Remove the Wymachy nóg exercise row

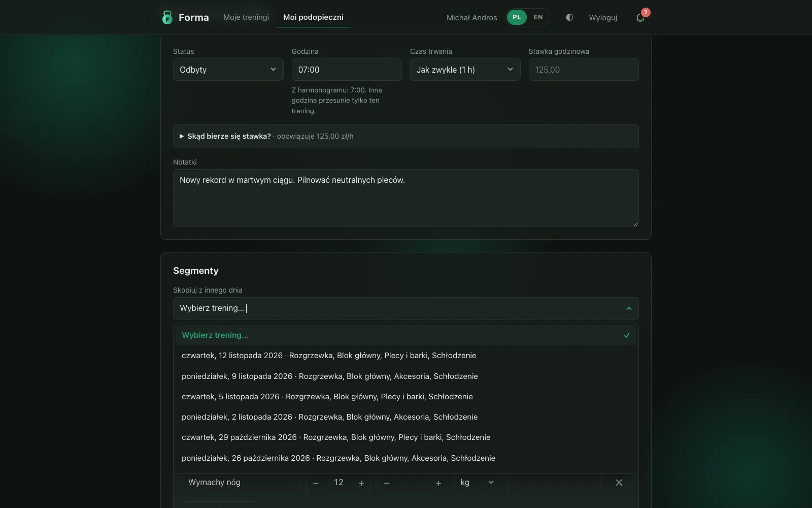[619, 483]
